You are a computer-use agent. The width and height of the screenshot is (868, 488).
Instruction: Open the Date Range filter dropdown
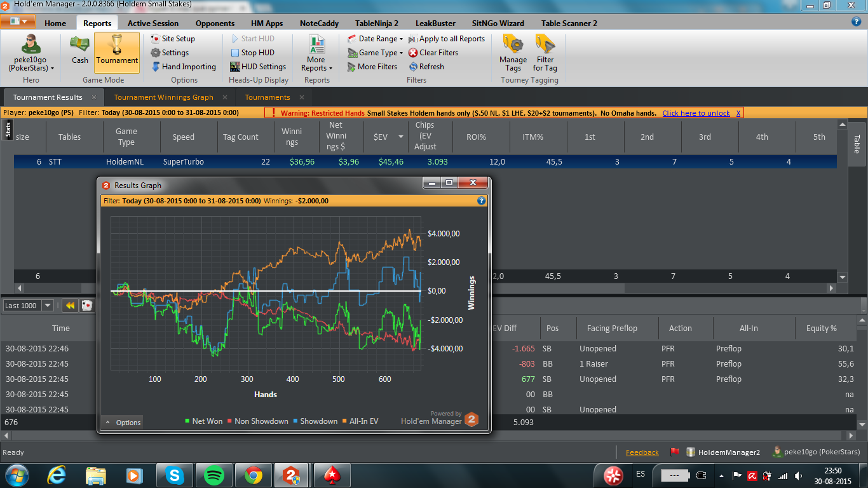pos(376,39)
